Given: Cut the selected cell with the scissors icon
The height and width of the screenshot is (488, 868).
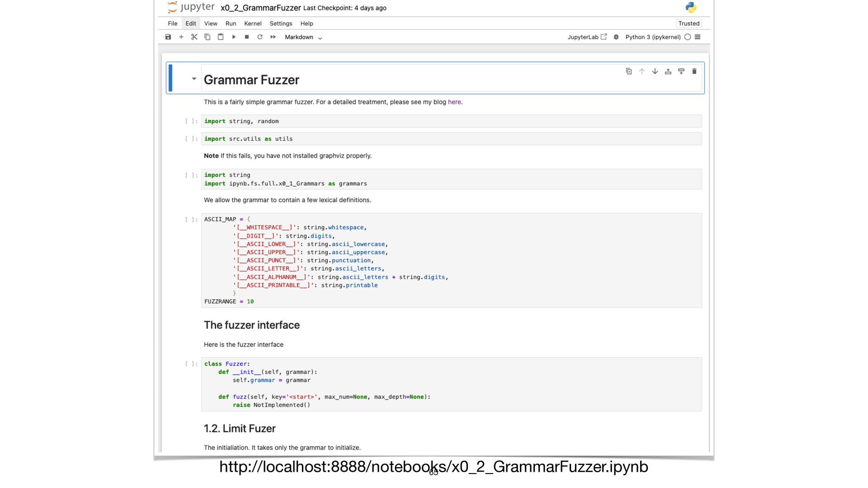Looking at the screenshot, I should point(194,37).
